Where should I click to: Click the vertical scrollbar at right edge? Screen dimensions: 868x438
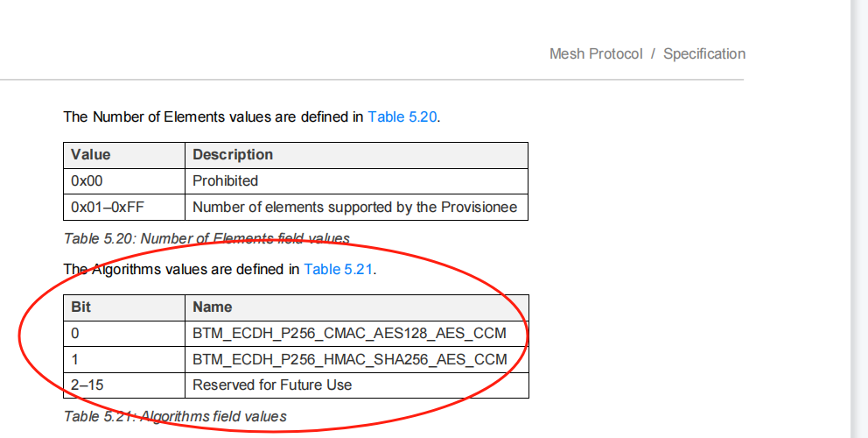coord(859,219)
